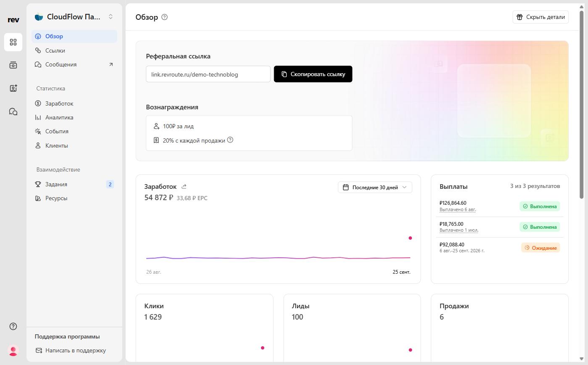Click the Продажи card heading
The width and height of the screenshot is (588, 365).
(x=454, y=306)
